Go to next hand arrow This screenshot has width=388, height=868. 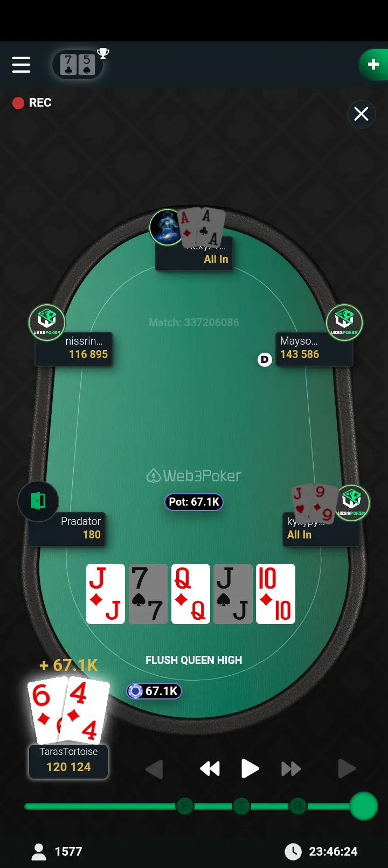point(347,768)
